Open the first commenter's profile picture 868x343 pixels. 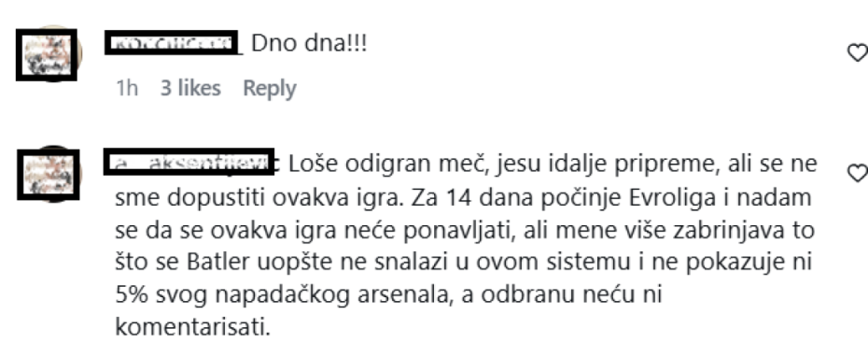pyautogui.click(x=49, y=54)
